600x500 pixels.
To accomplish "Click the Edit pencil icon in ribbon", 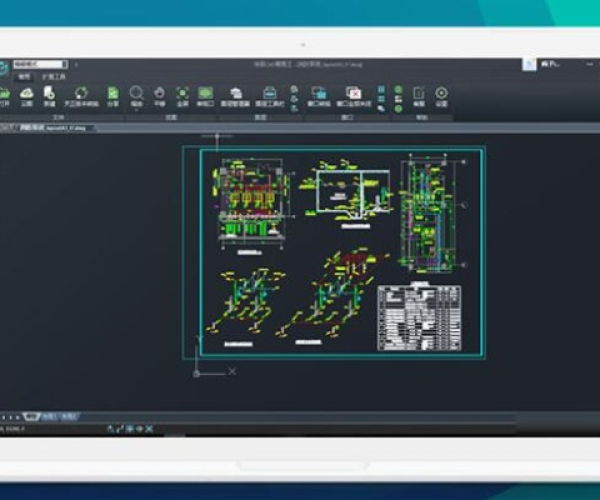I will [419, 93].
